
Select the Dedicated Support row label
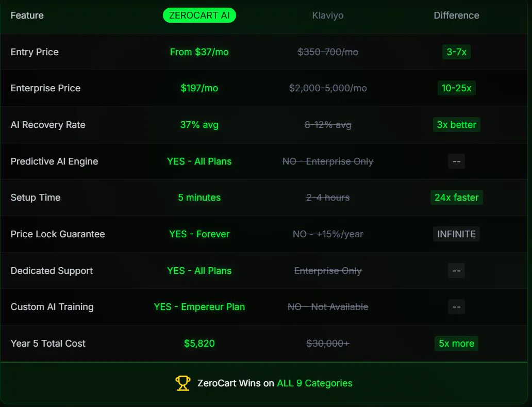click(52, 270)
